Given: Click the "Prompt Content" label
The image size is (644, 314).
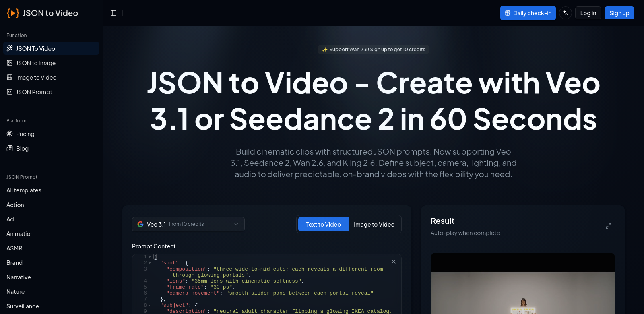Looking at the screenshot, I should (154, 246).
